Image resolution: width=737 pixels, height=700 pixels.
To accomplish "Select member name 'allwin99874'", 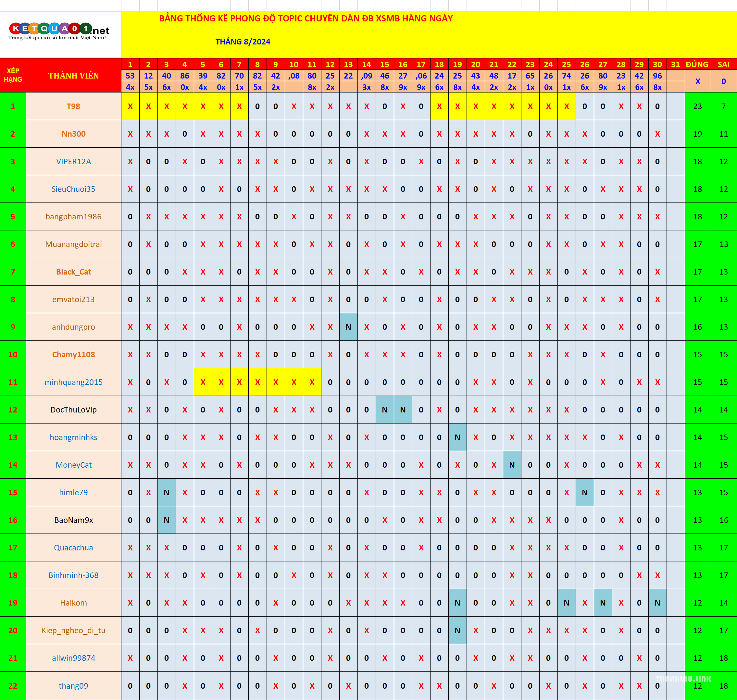I will [74, 658].
